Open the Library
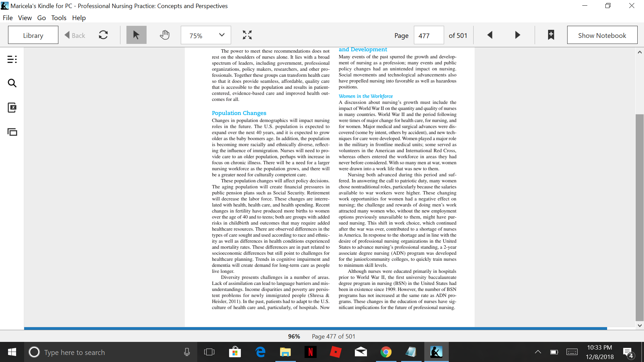 tap(33, 35)
